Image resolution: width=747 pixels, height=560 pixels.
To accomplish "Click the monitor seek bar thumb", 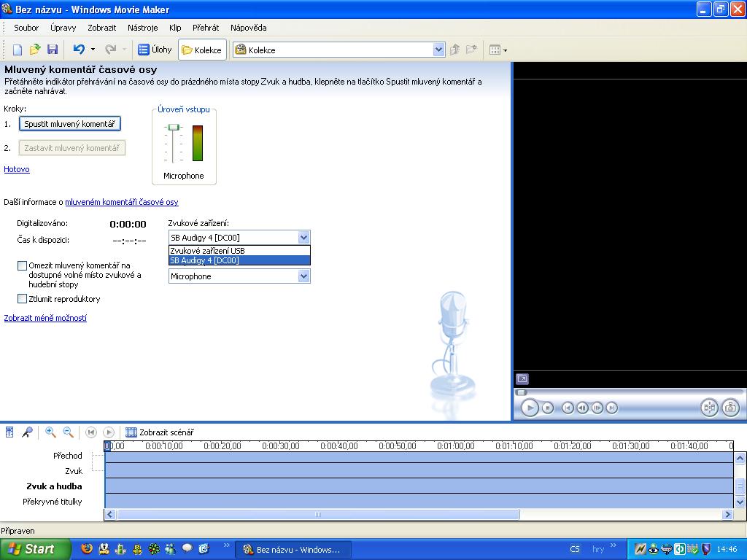I will (521, 392).
